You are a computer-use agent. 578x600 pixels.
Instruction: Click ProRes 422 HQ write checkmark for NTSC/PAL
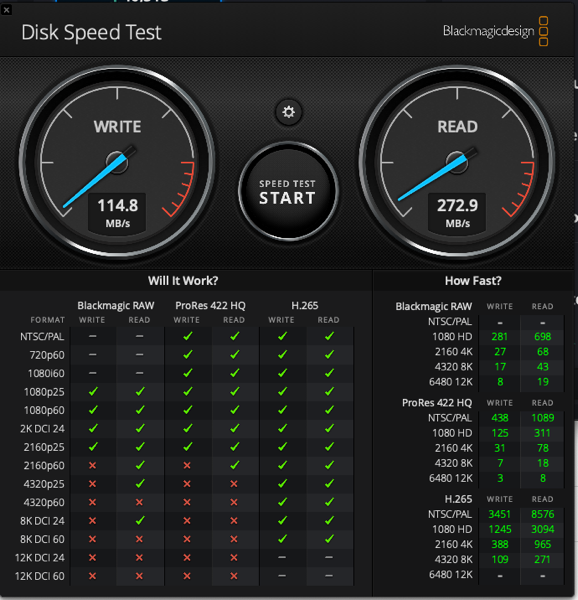pos(187,336)
